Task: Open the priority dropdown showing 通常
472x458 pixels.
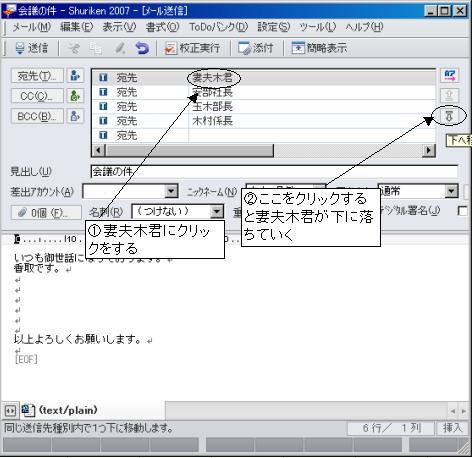Action: [x=451, y=191]
